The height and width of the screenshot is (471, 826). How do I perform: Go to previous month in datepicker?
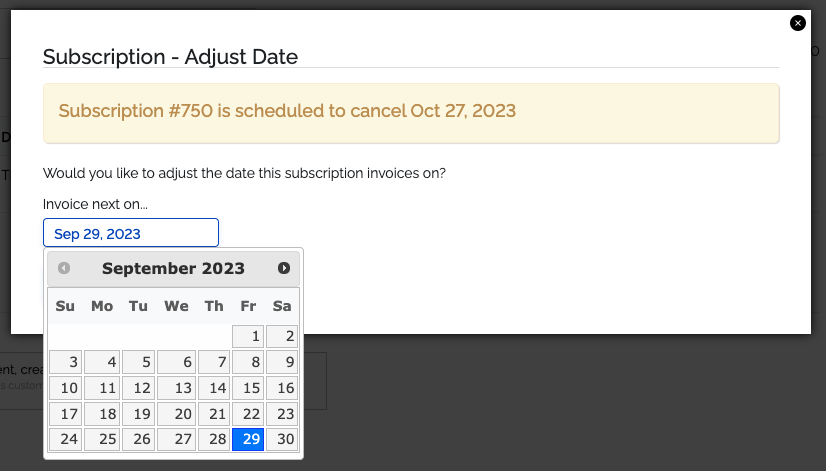pyautogui.click(x=64, y=268)
